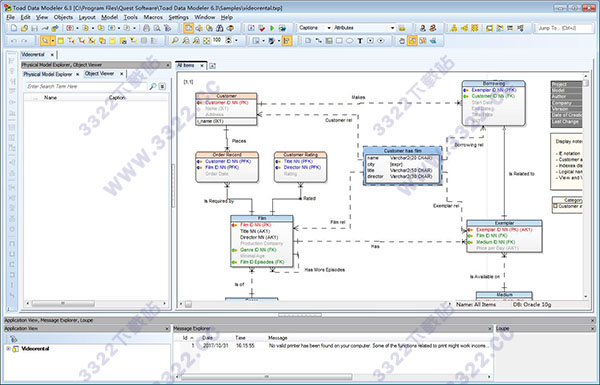The image size is (600, 385).
Task: Select the Exemplar entity header
Action: pos(504,223)
